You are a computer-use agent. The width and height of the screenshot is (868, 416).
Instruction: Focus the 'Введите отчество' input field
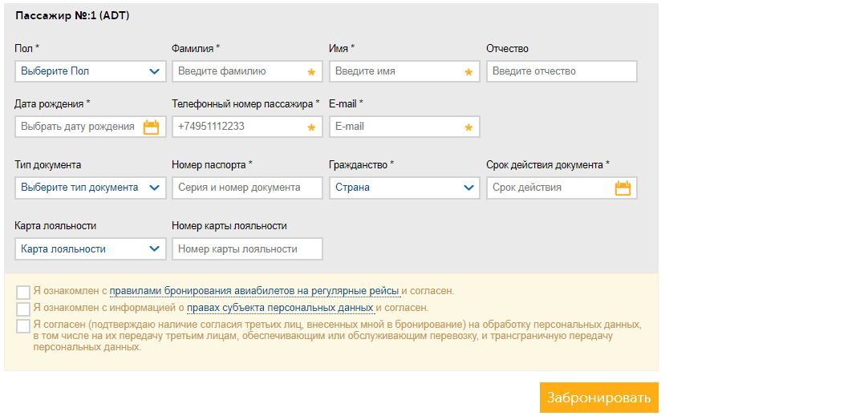(x=562, y=71)
